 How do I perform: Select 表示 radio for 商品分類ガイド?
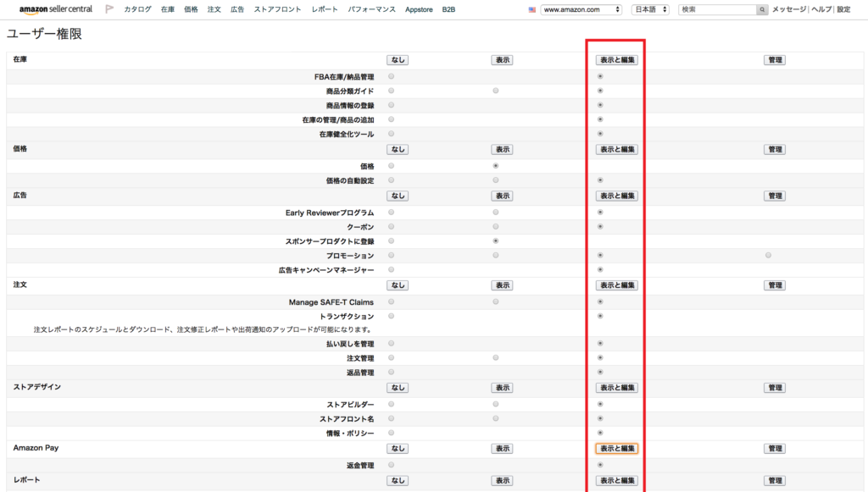(x=495, y=91)
